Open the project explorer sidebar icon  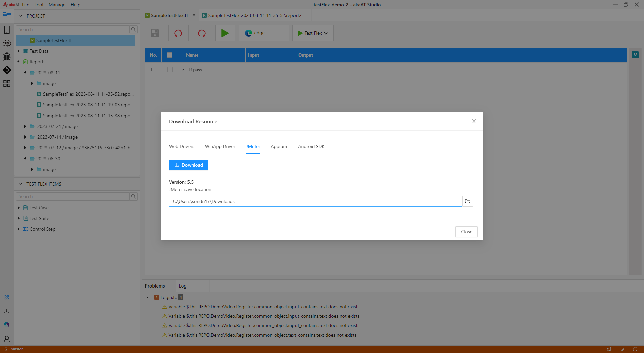coord(7,16)
